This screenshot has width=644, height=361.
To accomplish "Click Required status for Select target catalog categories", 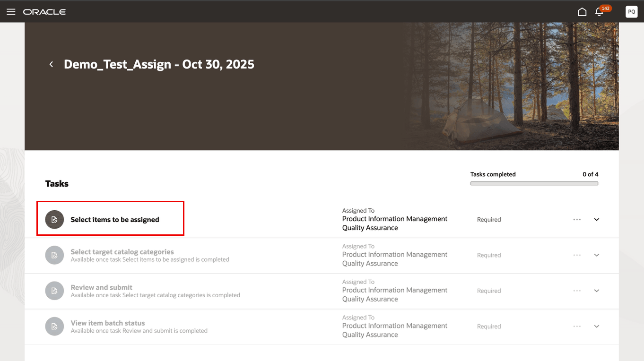I will tap(489, 255).
